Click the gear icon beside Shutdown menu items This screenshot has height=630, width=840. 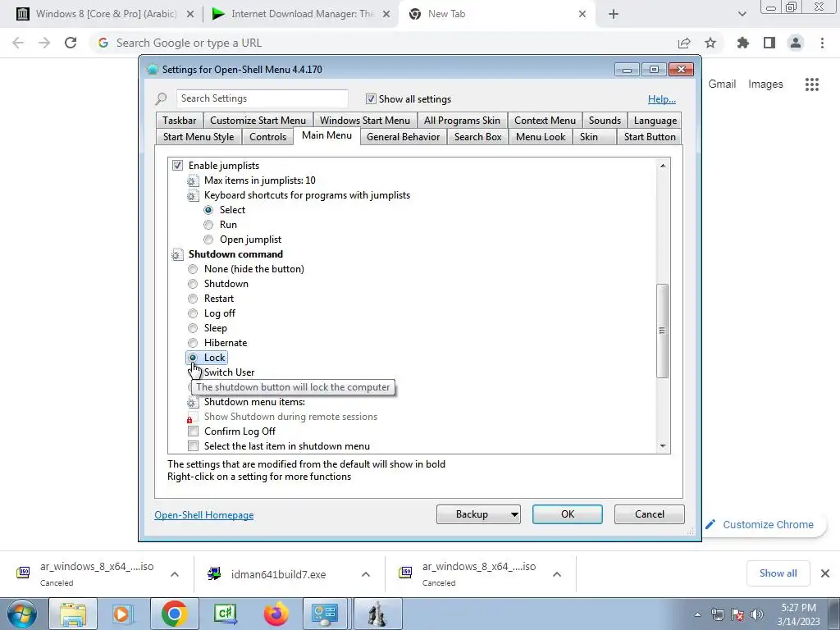coord(192,402)
